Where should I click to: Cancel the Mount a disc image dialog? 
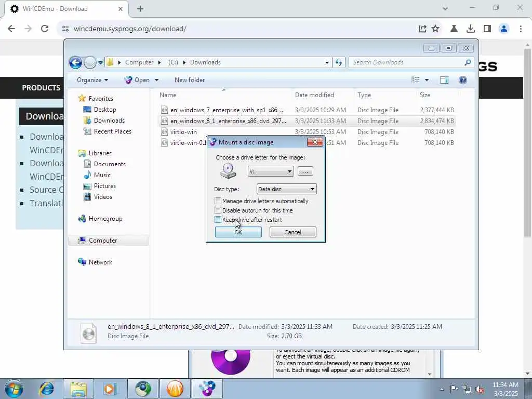click(292, 232)
